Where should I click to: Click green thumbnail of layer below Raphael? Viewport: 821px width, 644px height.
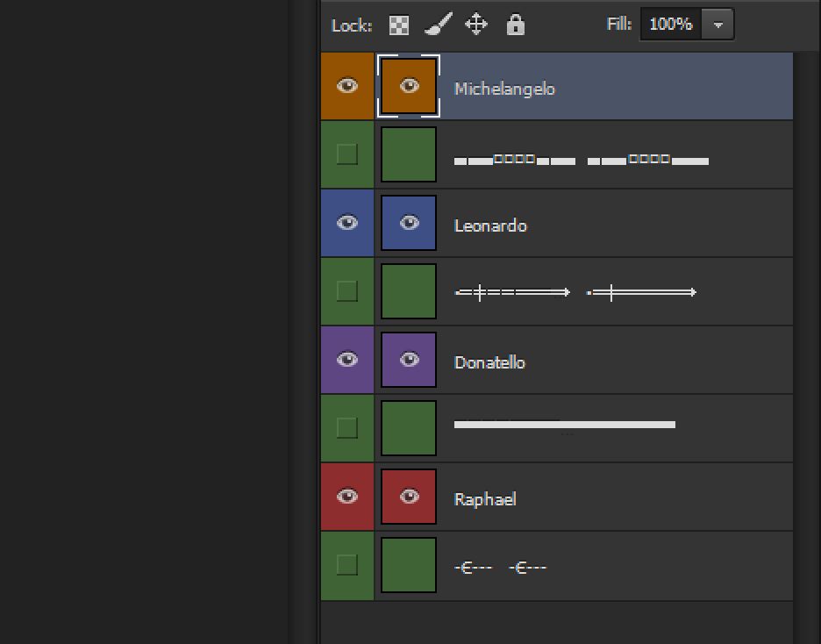pyautogui.click(x=409, y=566)
